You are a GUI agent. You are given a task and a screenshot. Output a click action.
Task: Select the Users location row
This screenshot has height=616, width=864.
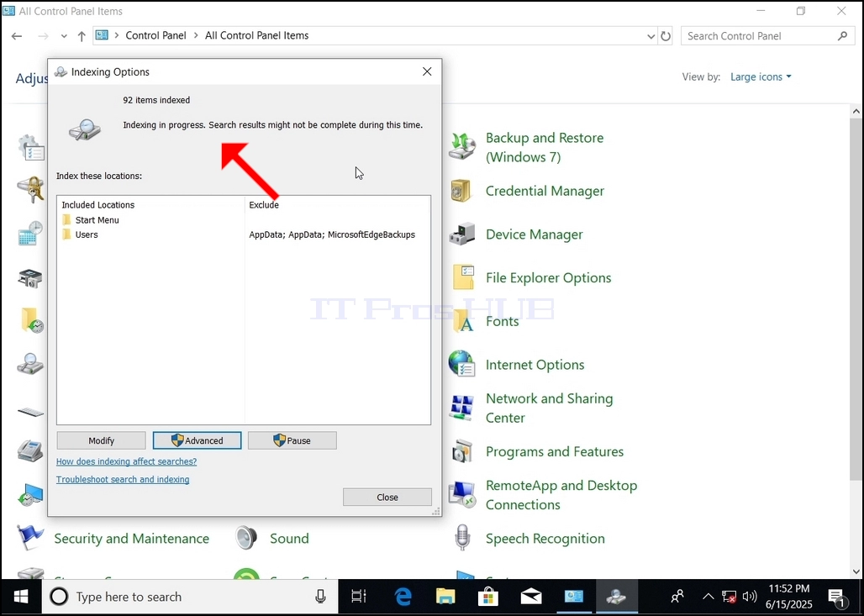coord(244,234)
